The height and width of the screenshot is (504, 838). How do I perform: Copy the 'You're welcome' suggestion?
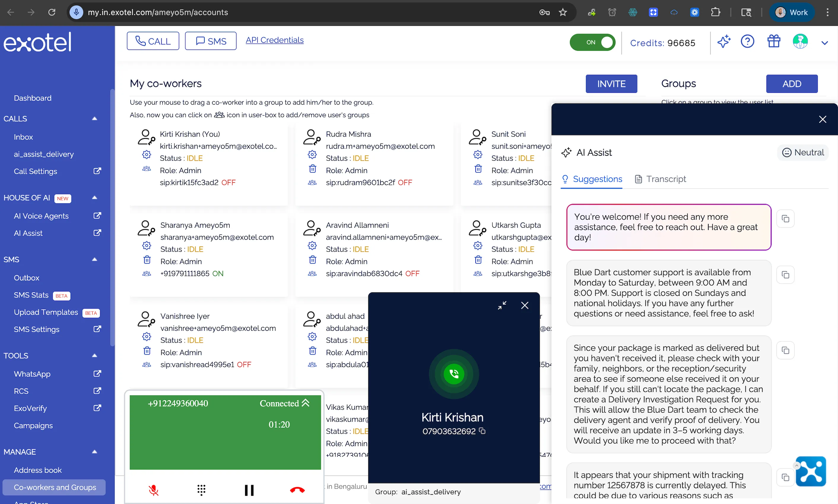(x=785, y=219)
